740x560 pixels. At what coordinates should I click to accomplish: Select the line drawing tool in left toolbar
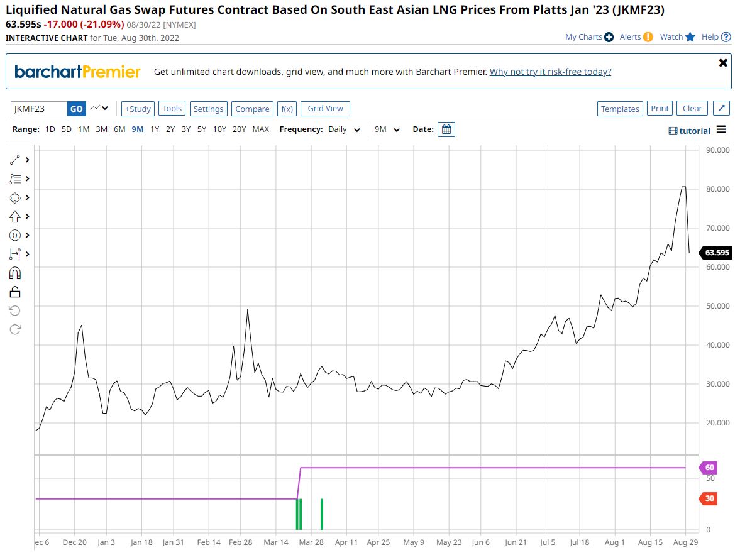tap(15, 160)
